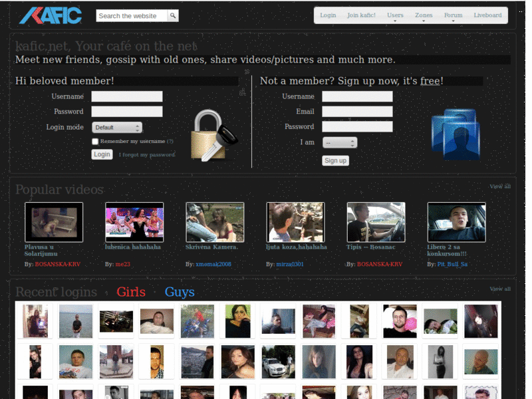Click the (?) help link beside Remember username
The image size is (532, 399).
coord(170,142)
